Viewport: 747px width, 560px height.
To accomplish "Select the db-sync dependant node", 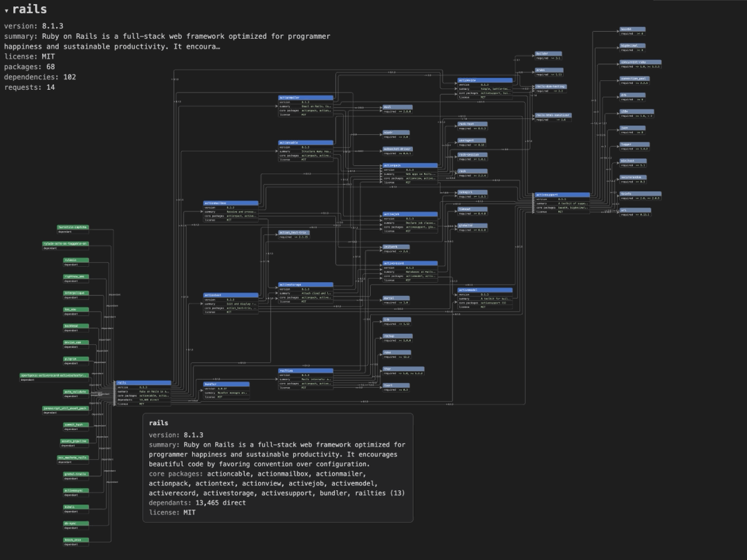I will pos(76,525).
